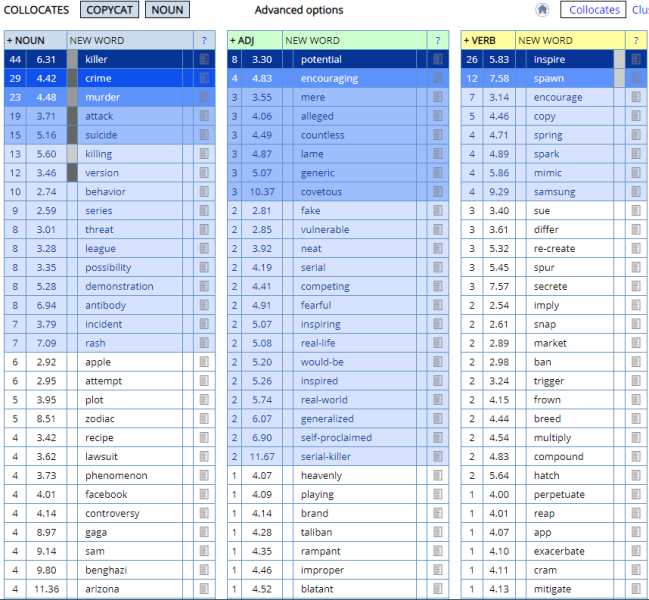
Task: Open Advanced options
Action: pyautogui.click(x=299, y=10)
